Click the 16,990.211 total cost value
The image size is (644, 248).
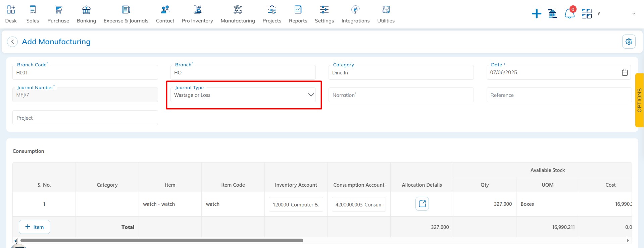coord(563,227)
